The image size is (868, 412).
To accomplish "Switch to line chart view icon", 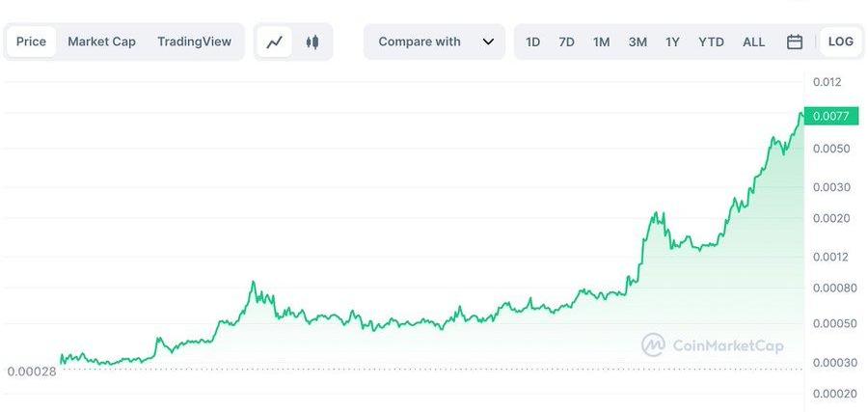I will click(x=275, y=42).
